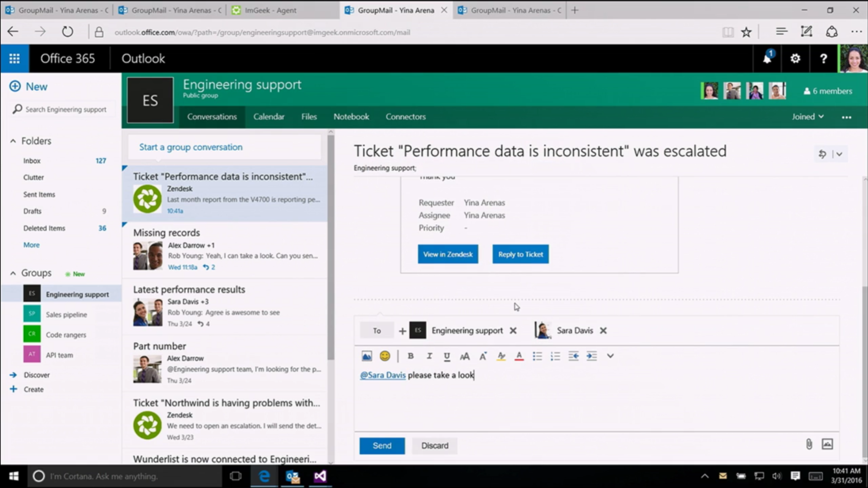Insert emoji smiley in the reply
Screen dimensions: 868x488
click(385, 356)
